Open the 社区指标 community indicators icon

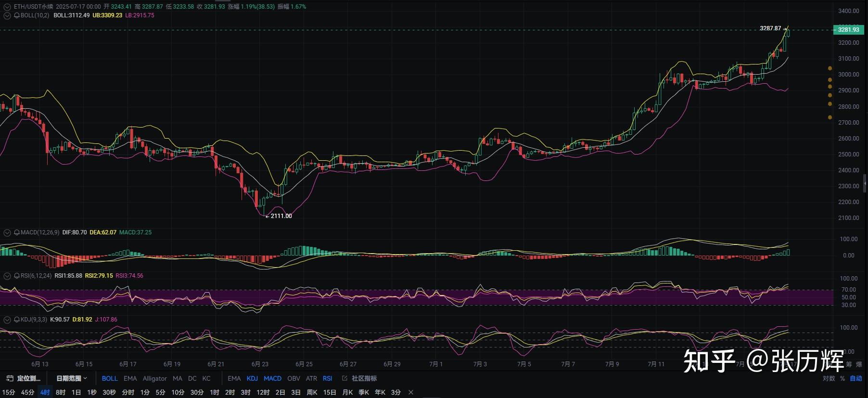tap(345, 378)
